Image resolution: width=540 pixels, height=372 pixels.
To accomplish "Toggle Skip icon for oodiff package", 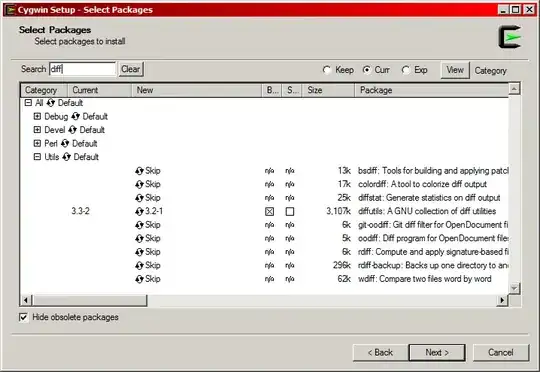I will [x=139, y=238].
